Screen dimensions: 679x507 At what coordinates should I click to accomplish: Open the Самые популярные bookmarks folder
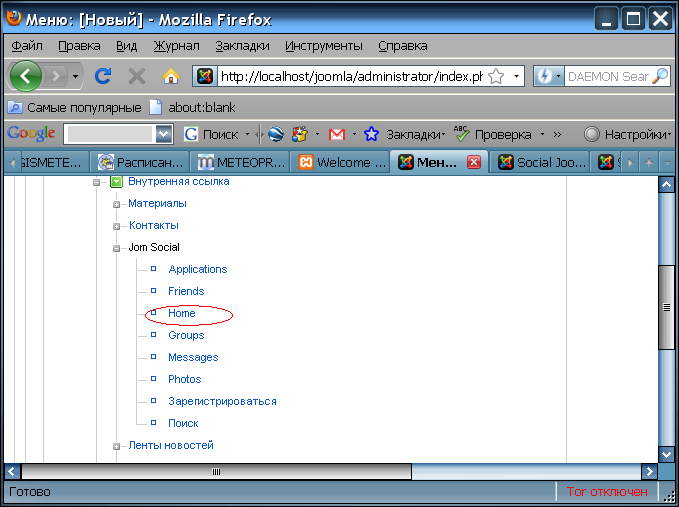(74, 107)
